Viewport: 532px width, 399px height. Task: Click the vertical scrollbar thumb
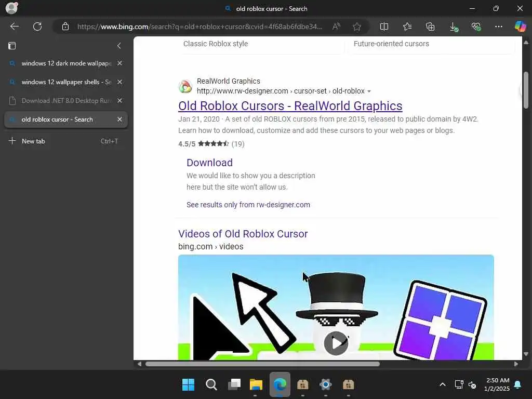point(526,90)
